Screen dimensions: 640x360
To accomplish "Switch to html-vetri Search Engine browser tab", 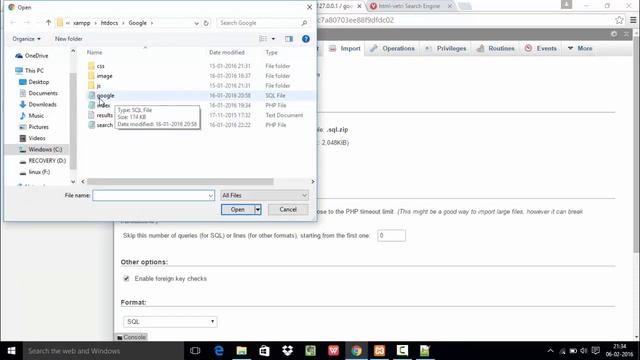I will (x=409, y=6).
